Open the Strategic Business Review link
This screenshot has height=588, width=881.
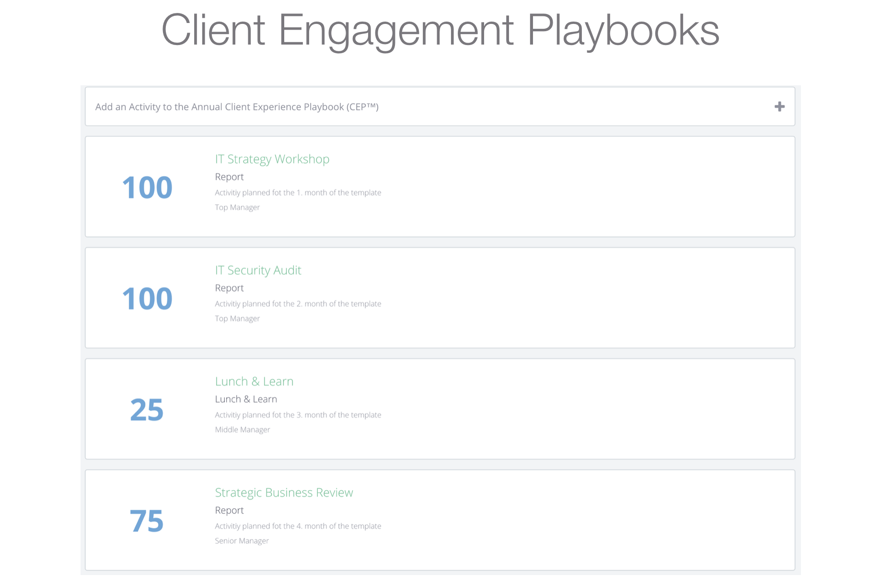point(284,493)
